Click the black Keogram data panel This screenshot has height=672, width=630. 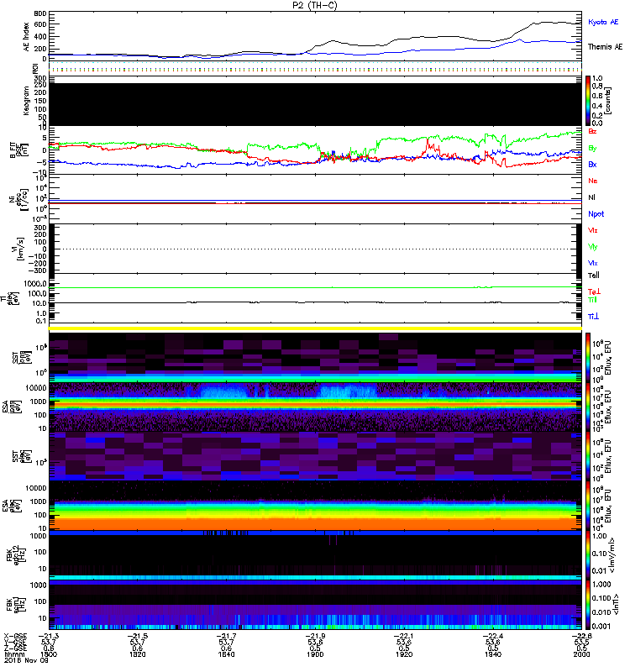coord(315,104)
